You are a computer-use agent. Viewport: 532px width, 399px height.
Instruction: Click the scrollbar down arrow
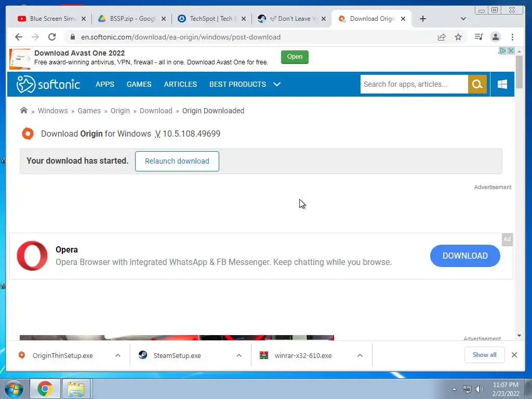(x=519, y=336)
